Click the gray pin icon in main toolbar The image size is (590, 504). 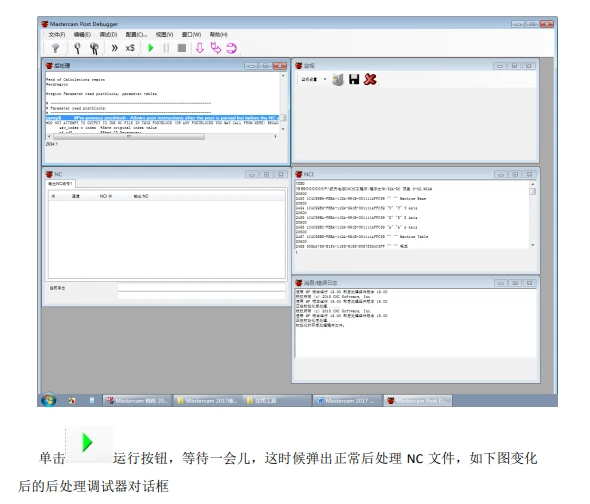pyautogui.click(x=55, y=48)
